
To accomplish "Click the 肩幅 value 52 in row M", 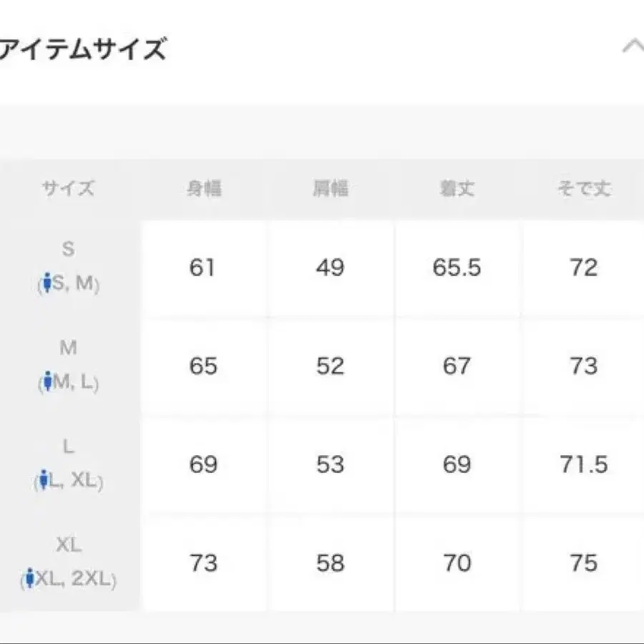I will click(x=329, y=366).
